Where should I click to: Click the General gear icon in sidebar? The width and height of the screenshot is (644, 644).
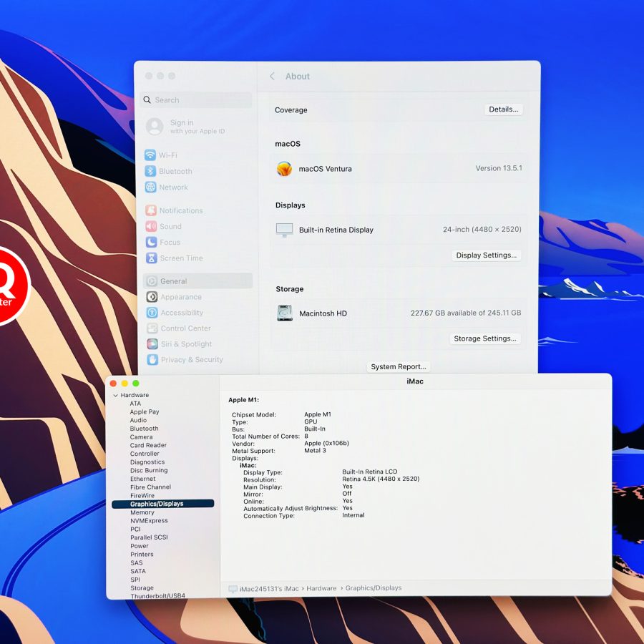[152, 281]
